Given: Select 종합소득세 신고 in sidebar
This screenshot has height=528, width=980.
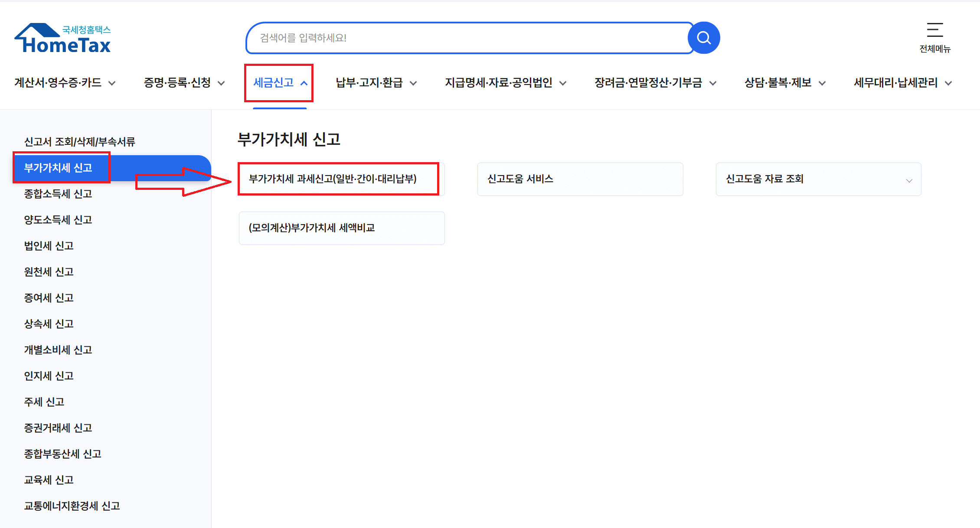Looking at the screenshot, I should [58, 194].
